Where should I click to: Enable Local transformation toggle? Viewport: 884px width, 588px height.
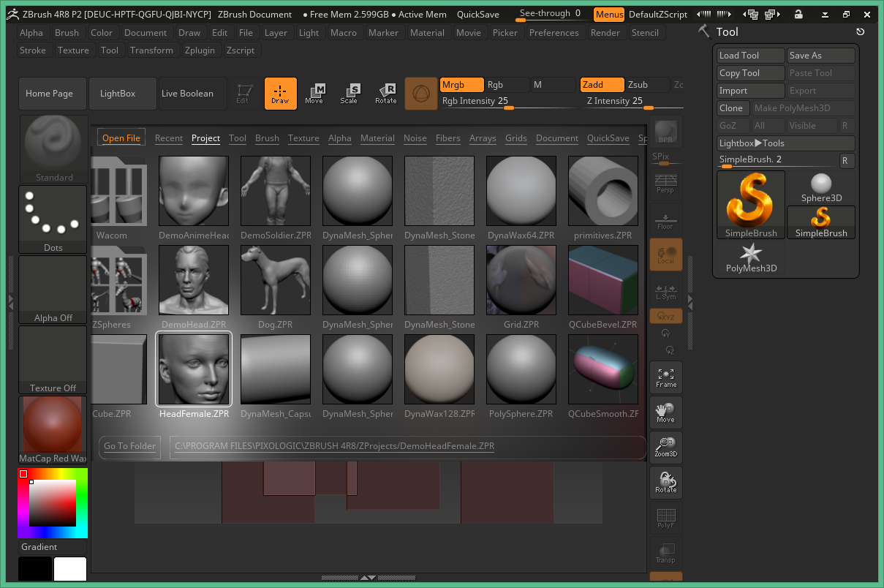(665, 255)
